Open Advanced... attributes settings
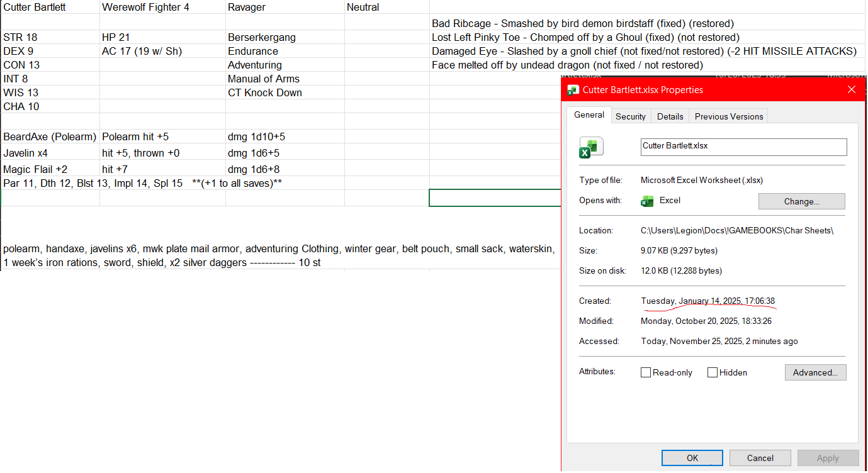The height and width of the screenshot is (473, 868). (815, 372)
